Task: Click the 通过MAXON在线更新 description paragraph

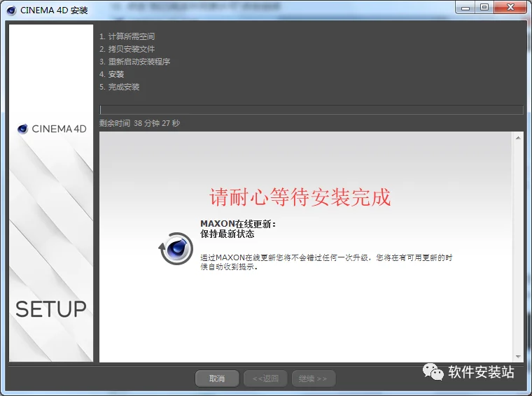Action: pyautogui.click(x=326, y=262)
